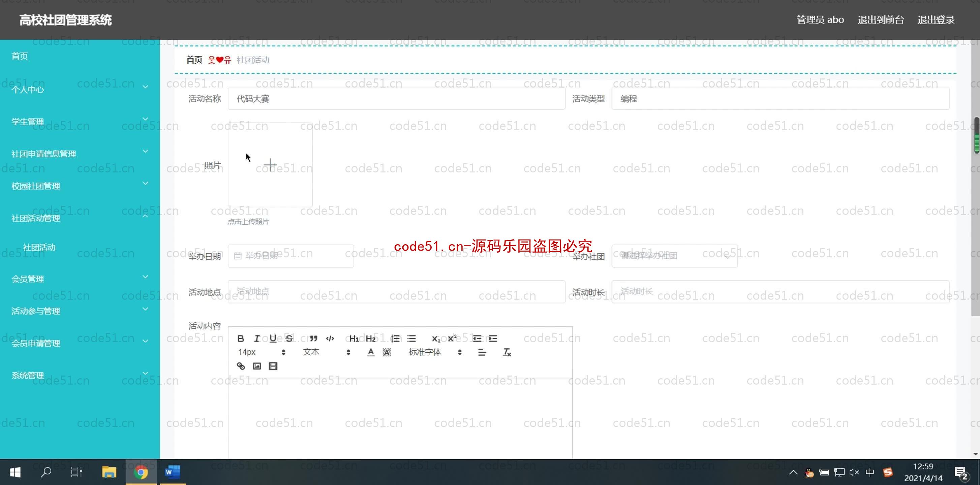Select 社团活动 submenu item

(x=39, y=247)
